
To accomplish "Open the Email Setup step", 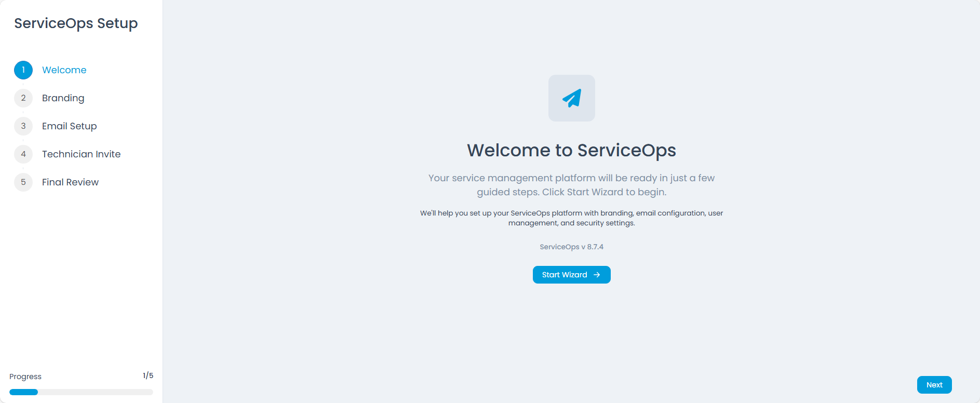I will [69, 126].
